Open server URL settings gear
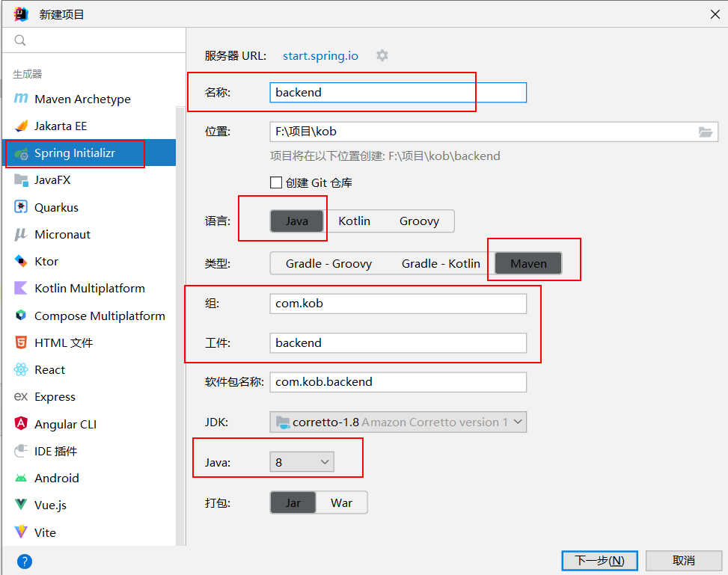This screenshot has width=728, height=575. click(382, 55)
